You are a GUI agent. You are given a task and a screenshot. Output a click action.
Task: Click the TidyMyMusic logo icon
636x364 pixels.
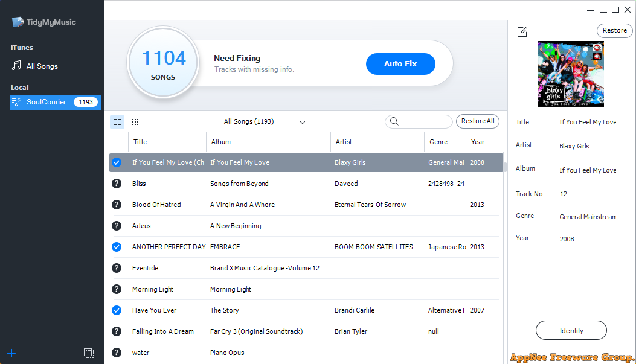[x=18, y=22]
